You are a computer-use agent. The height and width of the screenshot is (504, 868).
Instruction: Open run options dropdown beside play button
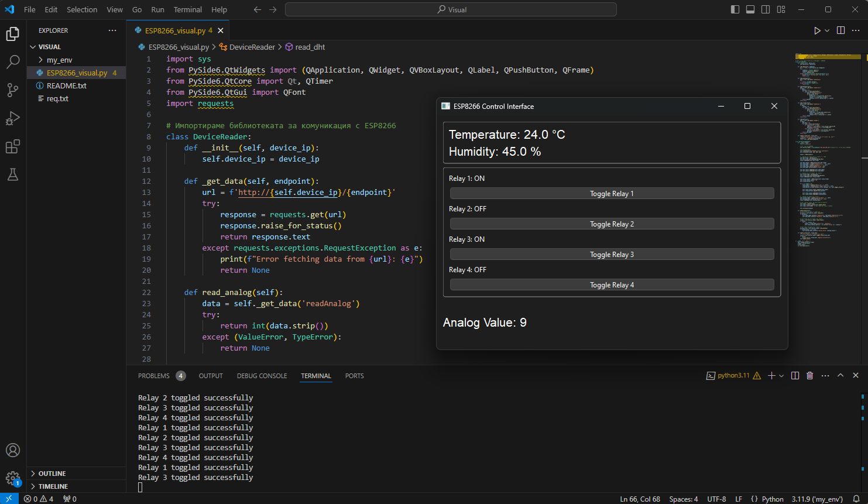click(827, 30)
